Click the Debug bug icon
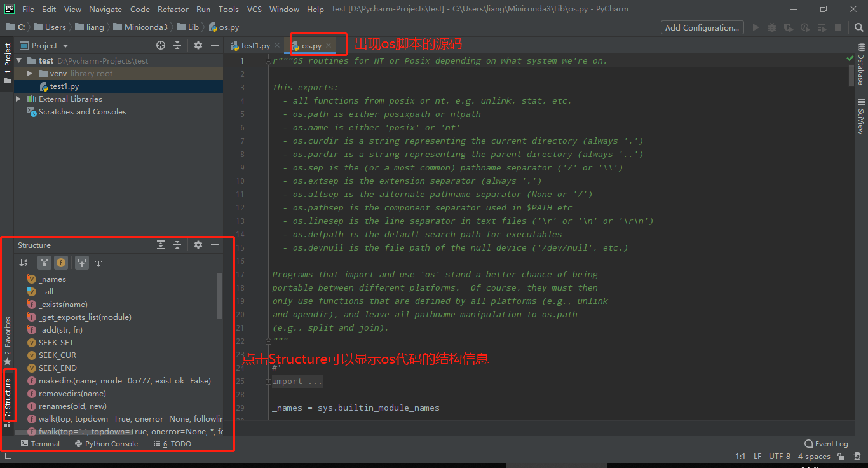 tap(772, 27)
